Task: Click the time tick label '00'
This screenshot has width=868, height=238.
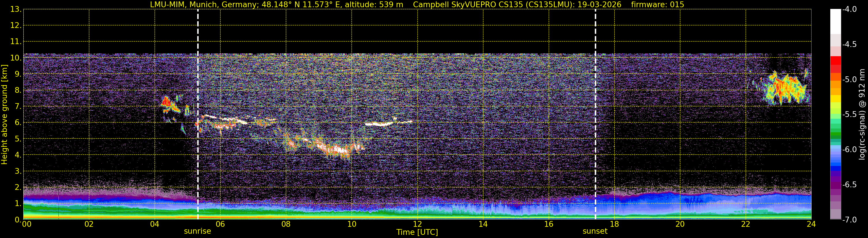Action: 26,224
